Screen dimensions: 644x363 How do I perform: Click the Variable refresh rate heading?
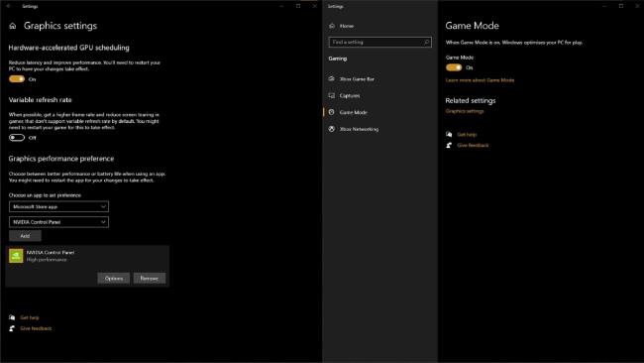[41, 100]
